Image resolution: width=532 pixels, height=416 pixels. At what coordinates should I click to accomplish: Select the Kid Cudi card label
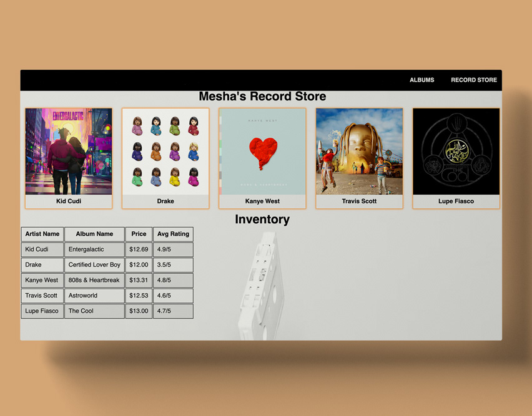click(69, 201)
